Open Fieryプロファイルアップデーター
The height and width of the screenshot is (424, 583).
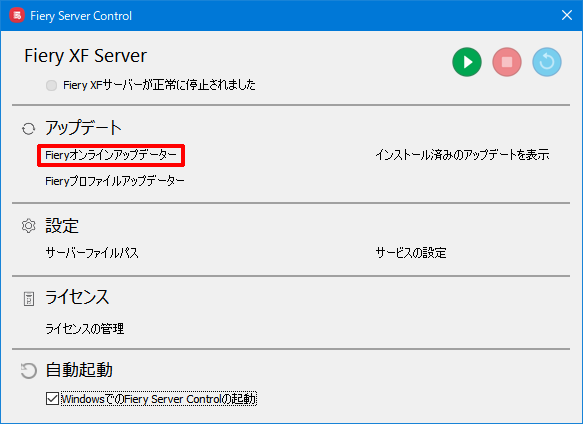pos(115,181)
